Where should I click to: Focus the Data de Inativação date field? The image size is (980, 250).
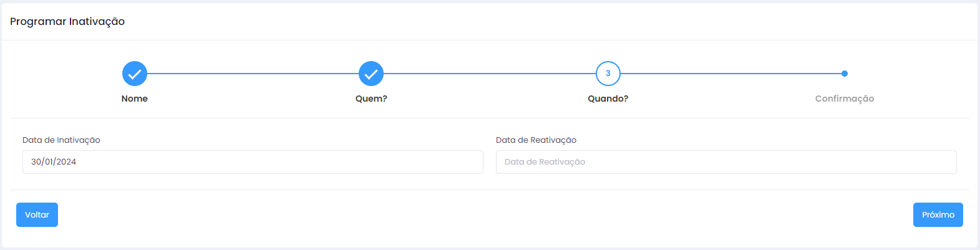[253, 162]
